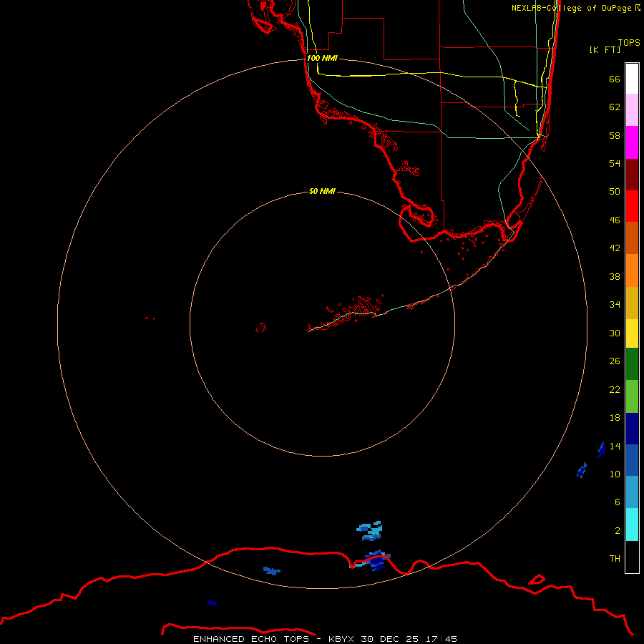Click the legend value 66
The width and height of the screenshot is (644, 644).
(615, 79)
